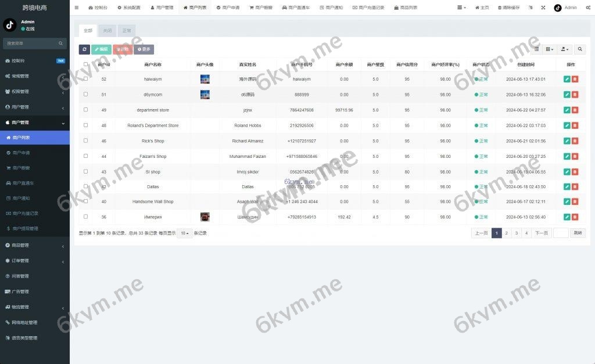Delete merchant Dallas using the red delete icon
The width and height of the screenshot is (595, 364).
tap(575, 186)
